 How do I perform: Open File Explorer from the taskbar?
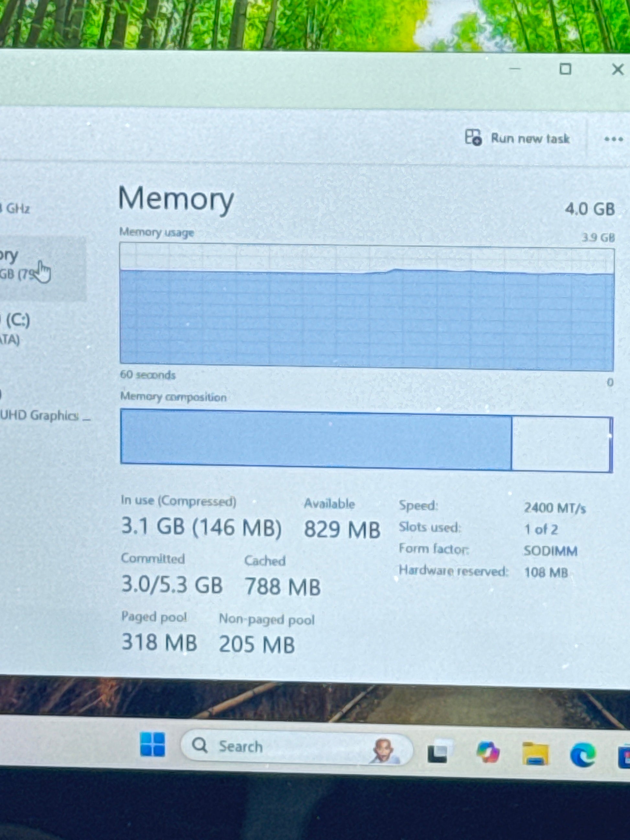(535, 754)
